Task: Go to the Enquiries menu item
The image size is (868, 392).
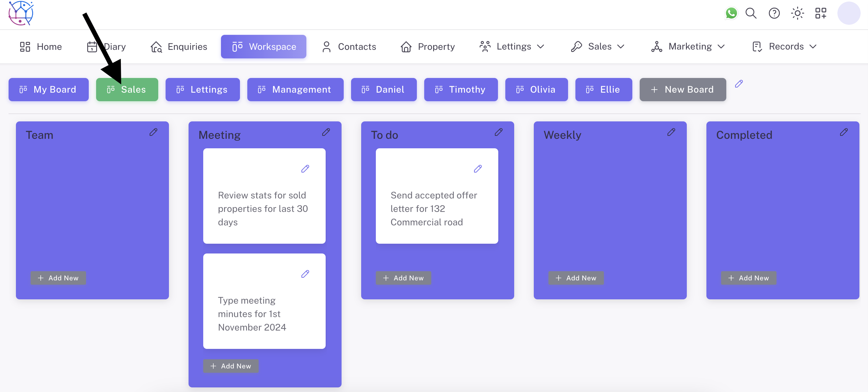Action: click(x=179, y=46)
